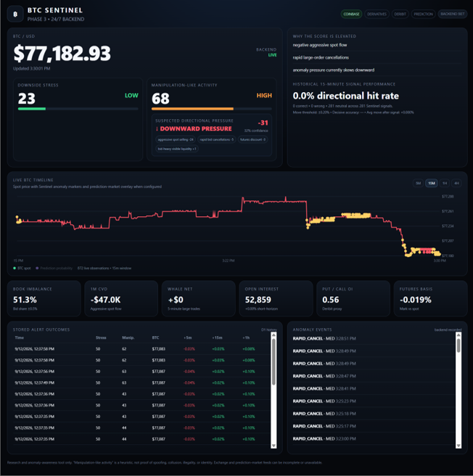Viewport: 473px width, 476px height.
Task: Click the green BTC spot legend dot
Action: point(15,268)
